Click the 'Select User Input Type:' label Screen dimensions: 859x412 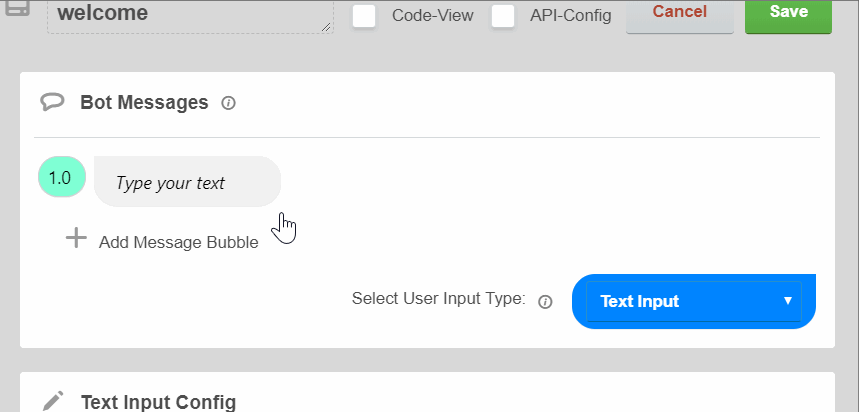pos(438,299)
